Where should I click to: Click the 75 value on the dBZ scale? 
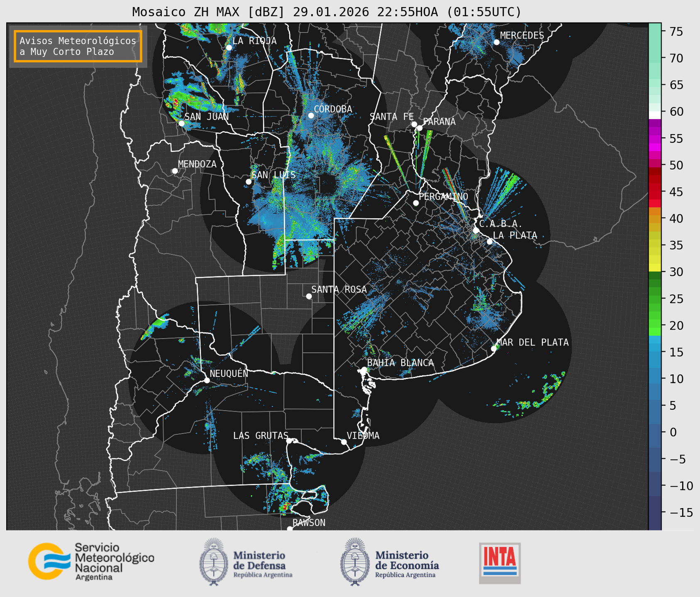[x=676, y=32]
